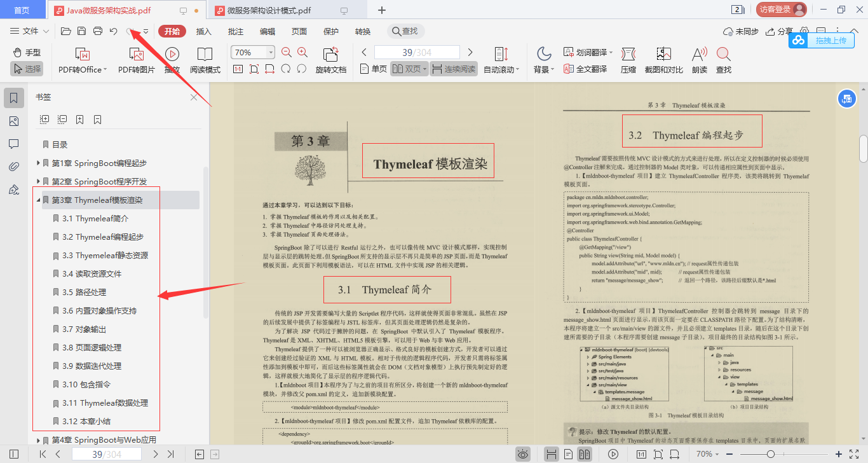Print the PDF using printer icon
868x463 pixels.
click(x=98, y=31)
